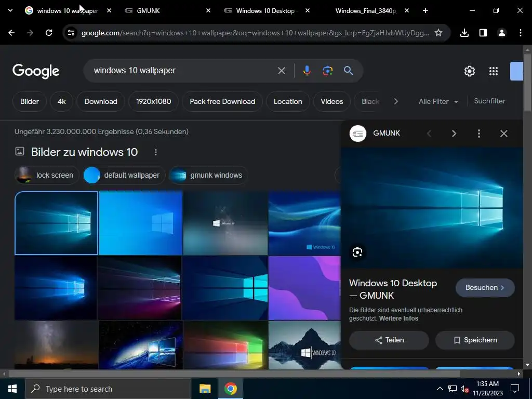Open Chrome downloads icon
Viewport: 532px width, 399px height.
[x=464, y=33]
